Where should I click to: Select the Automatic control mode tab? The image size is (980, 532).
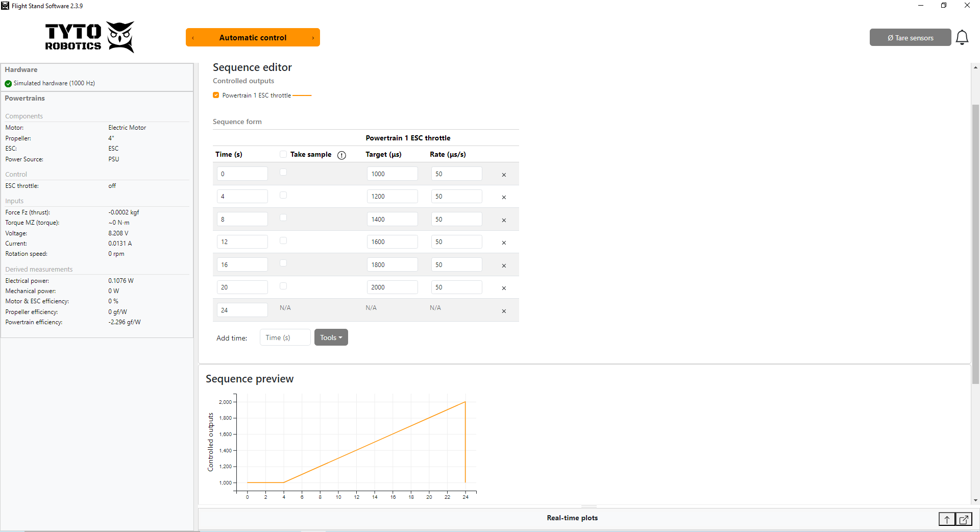[x=253, y=37]
